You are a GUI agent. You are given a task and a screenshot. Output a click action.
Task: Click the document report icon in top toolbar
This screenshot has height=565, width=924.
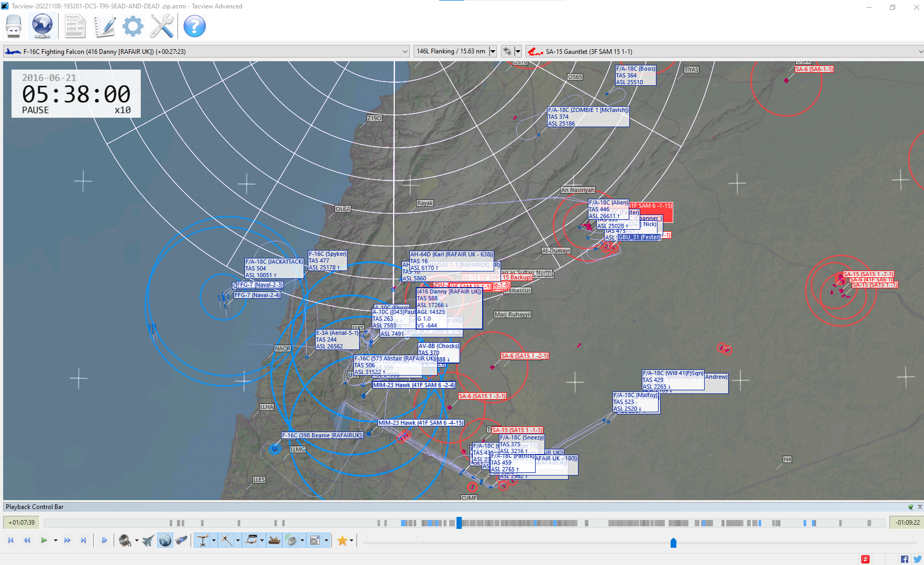(75, 26)
